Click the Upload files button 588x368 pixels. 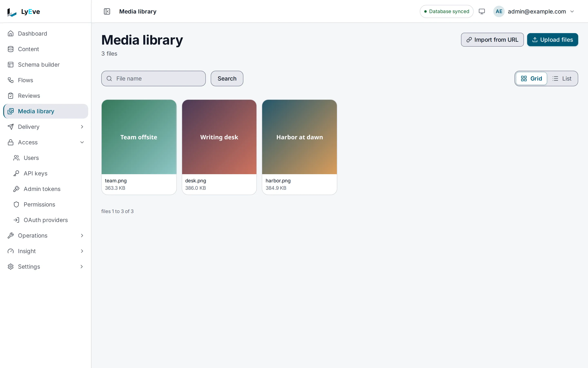pos(552,40)
